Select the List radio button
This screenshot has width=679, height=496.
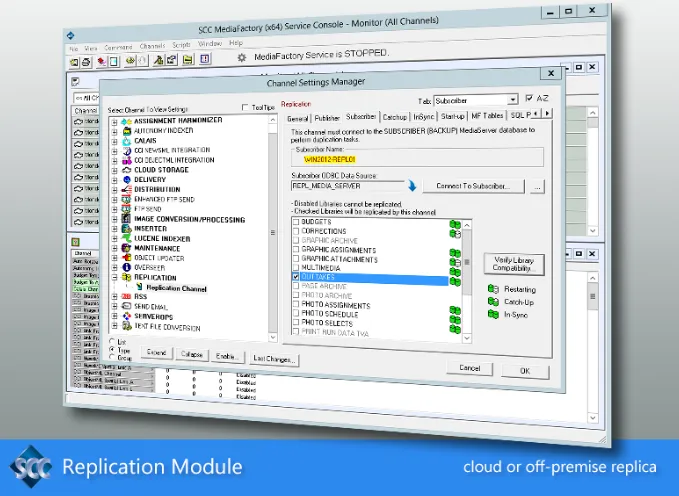pyautogui.click(x=112, y=341)
